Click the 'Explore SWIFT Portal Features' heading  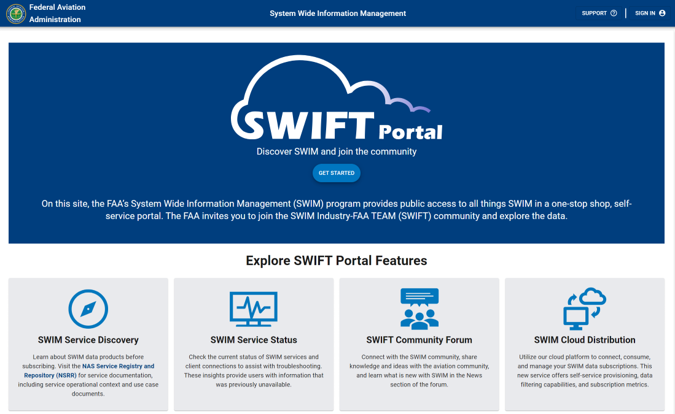pos(337,261)
